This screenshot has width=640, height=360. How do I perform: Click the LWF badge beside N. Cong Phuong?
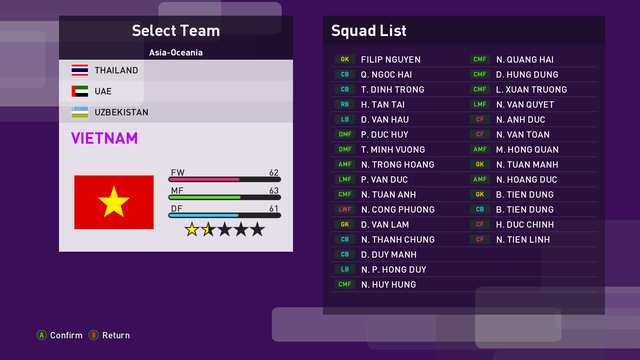(x=344, y=209)
